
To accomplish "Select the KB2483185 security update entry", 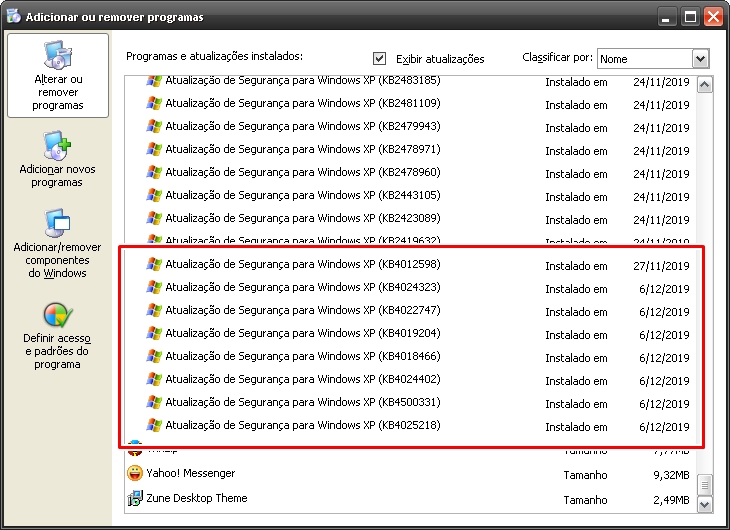I will tap(411, 82).
